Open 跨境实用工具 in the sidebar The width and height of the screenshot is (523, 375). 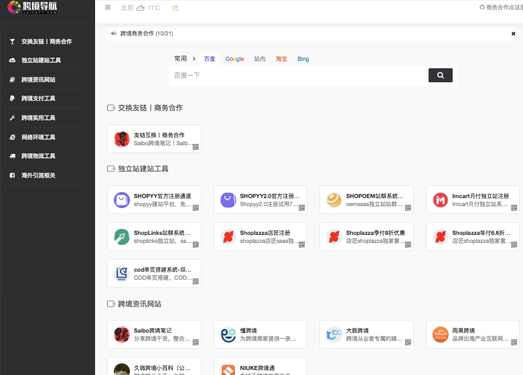point(38,117)
